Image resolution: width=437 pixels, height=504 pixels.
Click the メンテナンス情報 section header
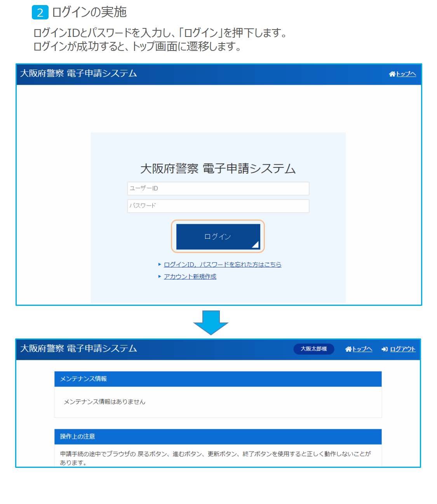click(218, 379)
